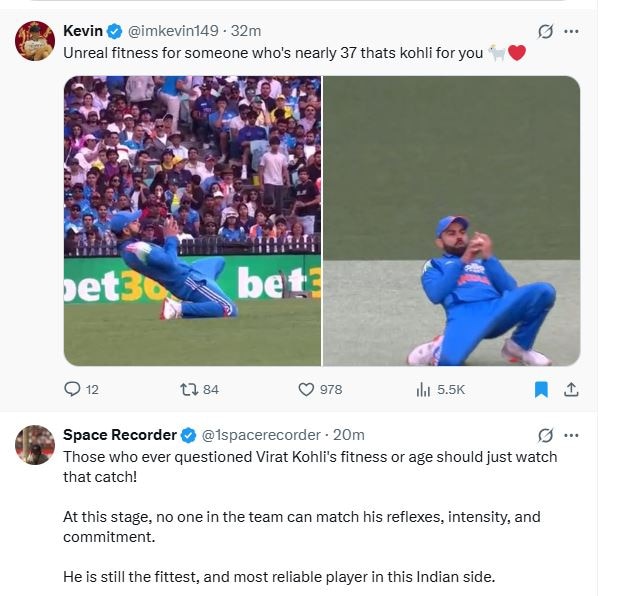Viewport: 621px width, 596px height.
Task: Expand more options on Kevin's tweet
Action: coord(571,31)
